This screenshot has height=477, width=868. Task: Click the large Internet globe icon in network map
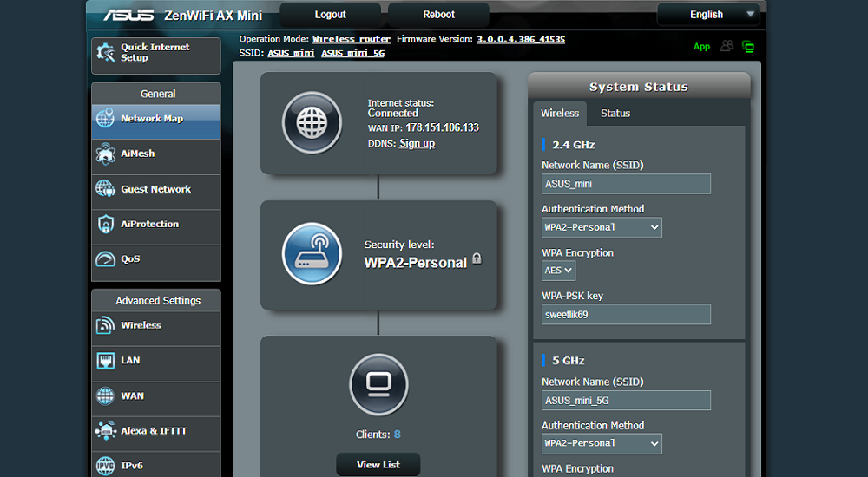[x=312, y=122]
